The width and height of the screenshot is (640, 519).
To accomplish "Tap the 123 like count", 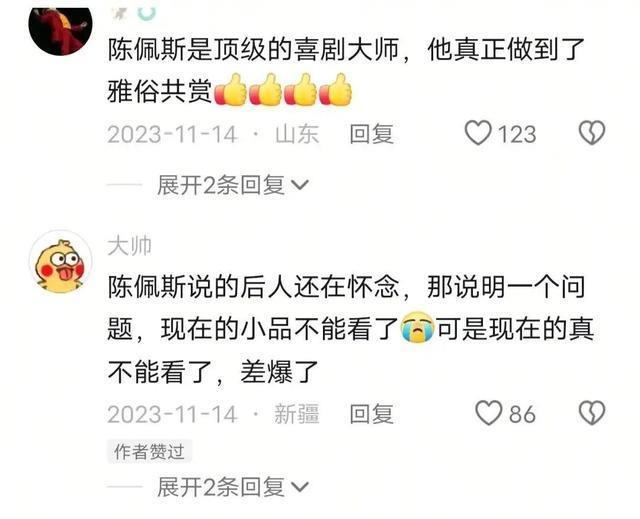I will (x=517, y=134).
